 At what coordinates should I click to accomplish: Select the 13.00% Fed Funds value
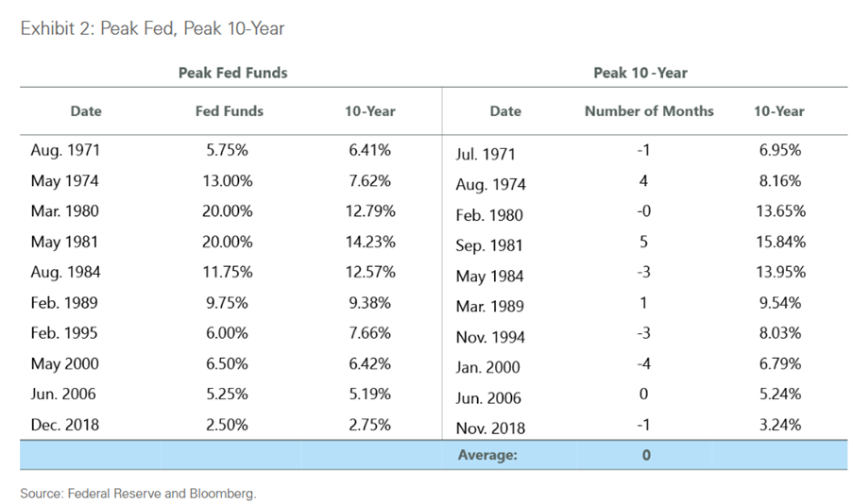coord(227,181)
